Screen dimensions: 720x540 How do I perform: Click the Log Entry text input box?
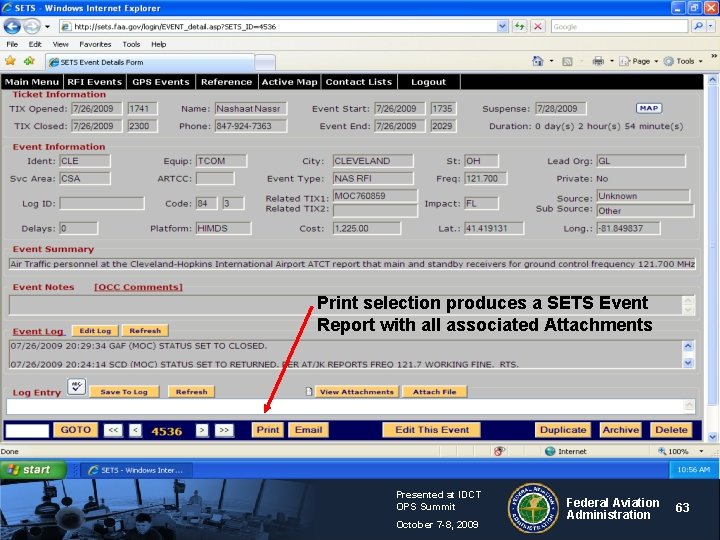coord(351,406)
